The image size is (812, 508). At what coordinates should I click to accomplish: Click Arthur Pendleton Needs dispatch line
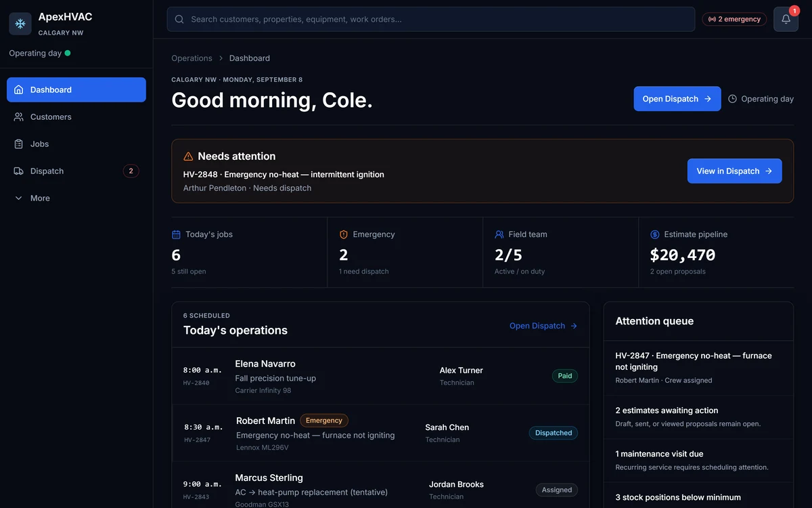point(247,188)
